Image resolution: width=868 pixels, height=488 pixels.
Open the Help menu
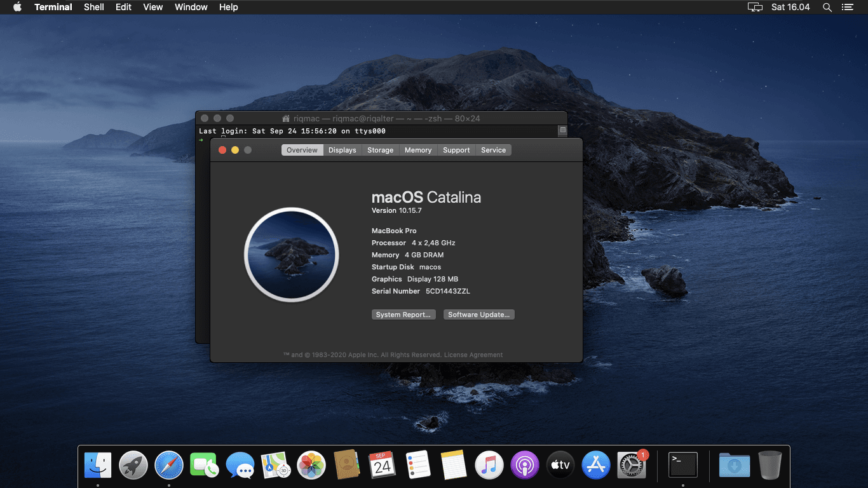coord(229,7)
